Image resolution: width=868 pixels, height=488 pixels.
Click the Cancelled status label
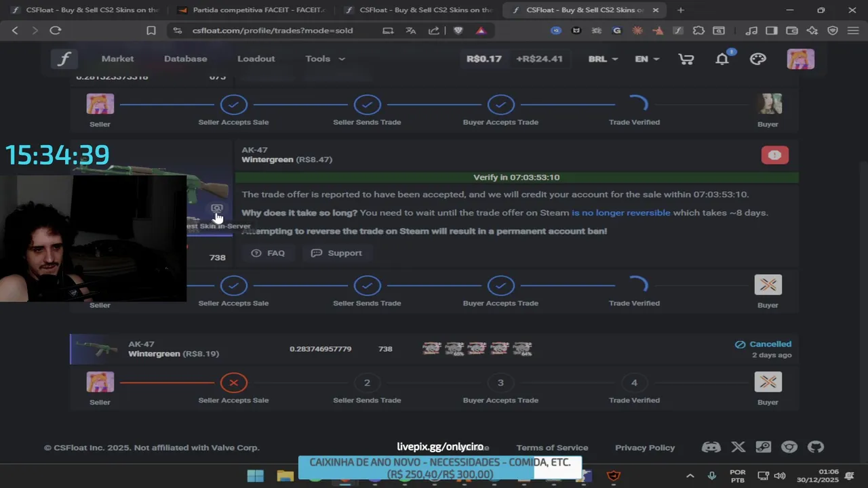[763, 344]
